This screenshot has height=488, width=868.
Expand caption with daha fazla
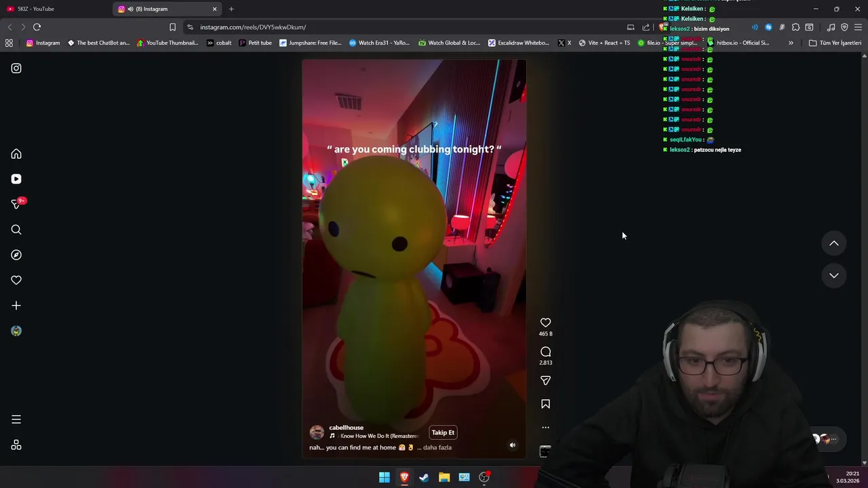pos(437,447)
